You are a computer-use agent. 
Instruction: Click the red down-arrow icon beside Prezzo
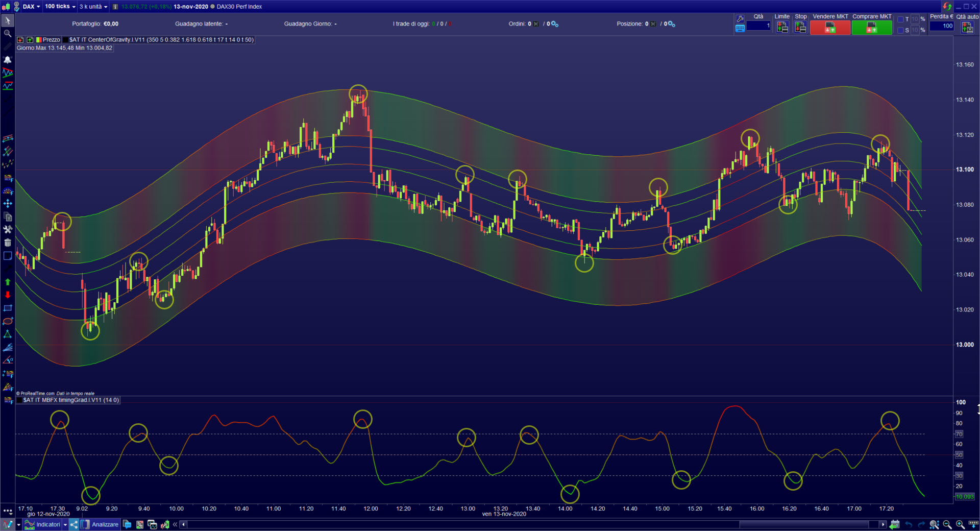(20, 40)
